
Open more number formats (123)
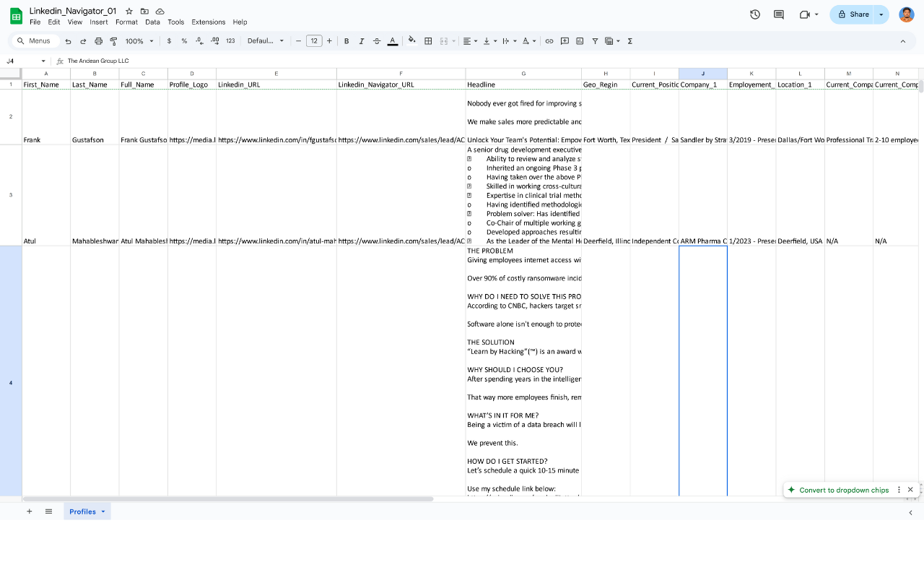tap(230, 41)
